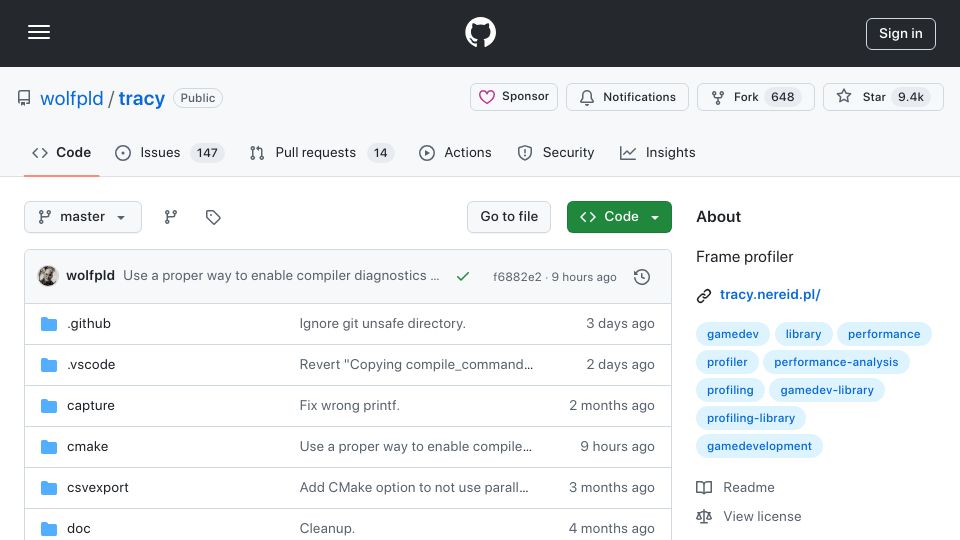This screenshot has height=540, width=960.
Task: Star the tracy repository
Action: [x=883, y=97]
